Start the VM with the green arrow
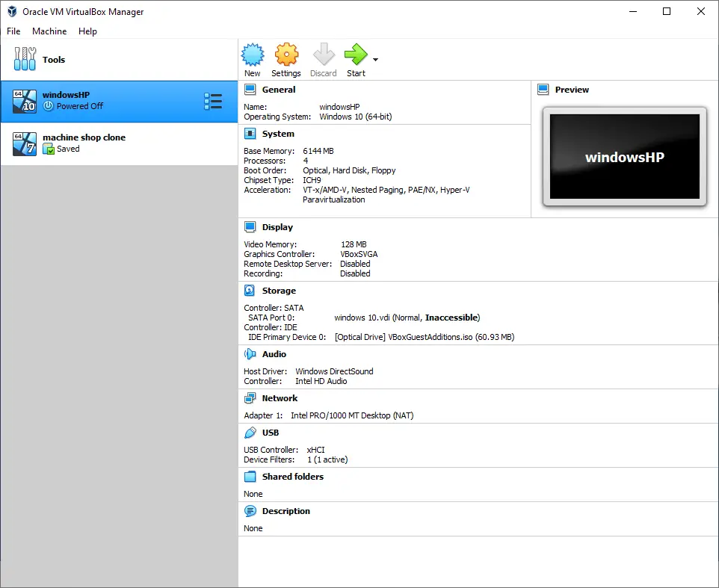 pyautogui.click(x=356, y=55)
